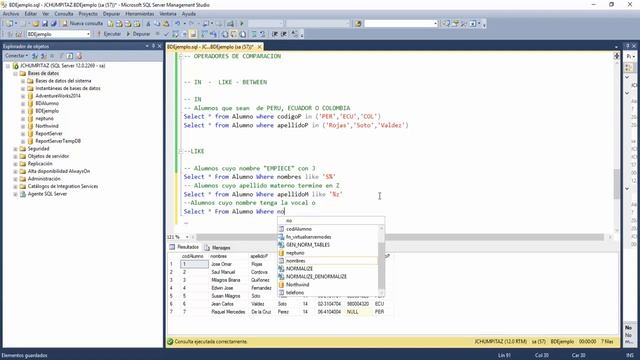
Task: Click the specify template parameter values icon
Action: click(x=295, y=34)
